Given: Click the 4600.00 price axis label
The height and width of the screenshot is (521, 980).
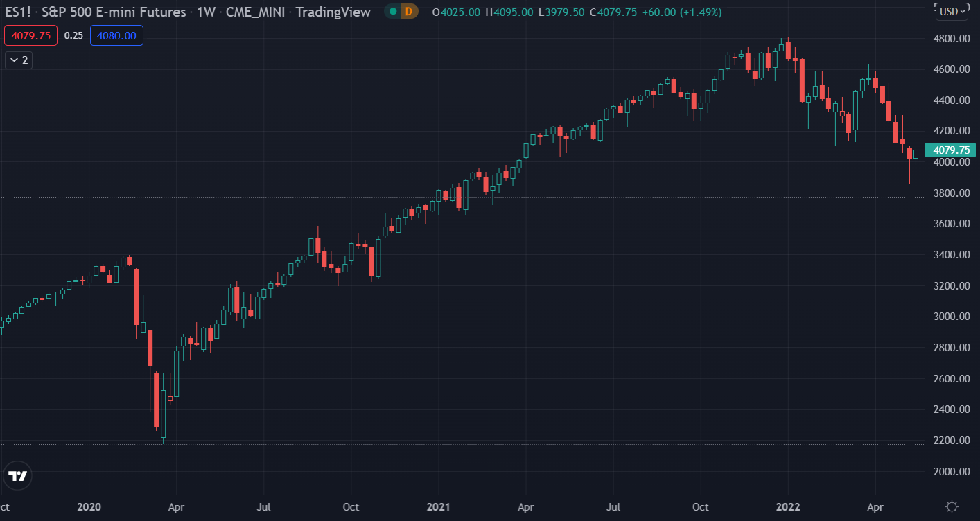Looking at the screenshot, I should [951, 69].
